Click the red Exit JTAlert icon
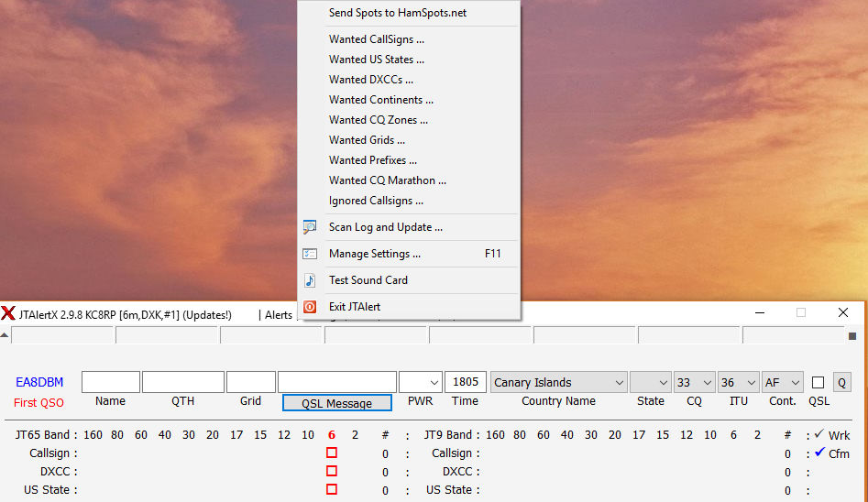Image resolution: width=868 pixels, height=502 pixels. [x=310, y=307]
